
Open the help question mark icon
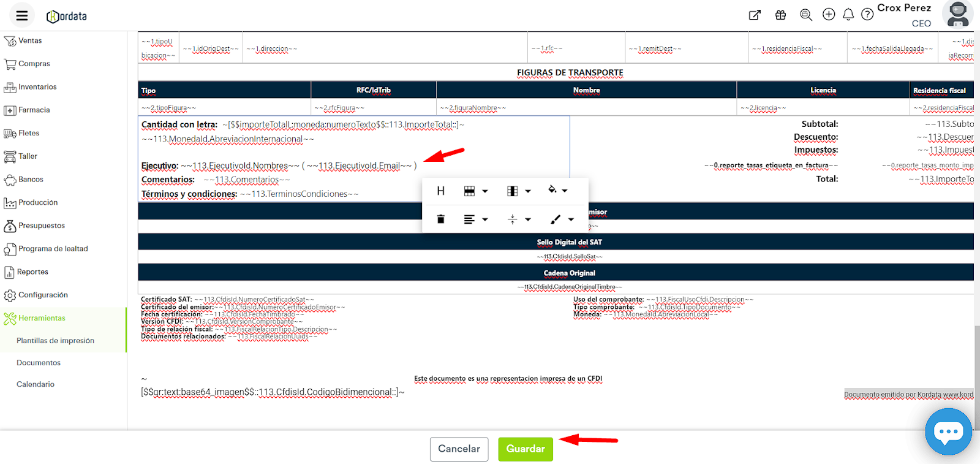(x=867, y=15)
